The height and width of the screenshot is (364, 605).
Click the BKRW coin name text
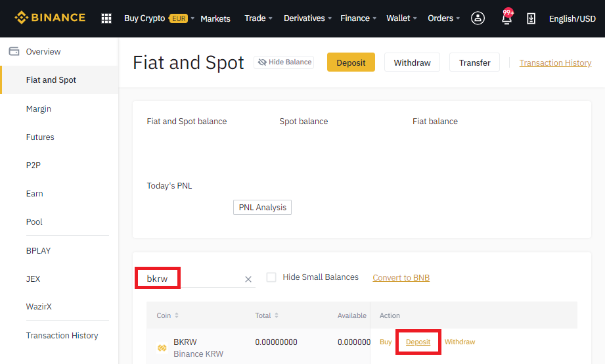pyautogui.click(x=185, y=342)
